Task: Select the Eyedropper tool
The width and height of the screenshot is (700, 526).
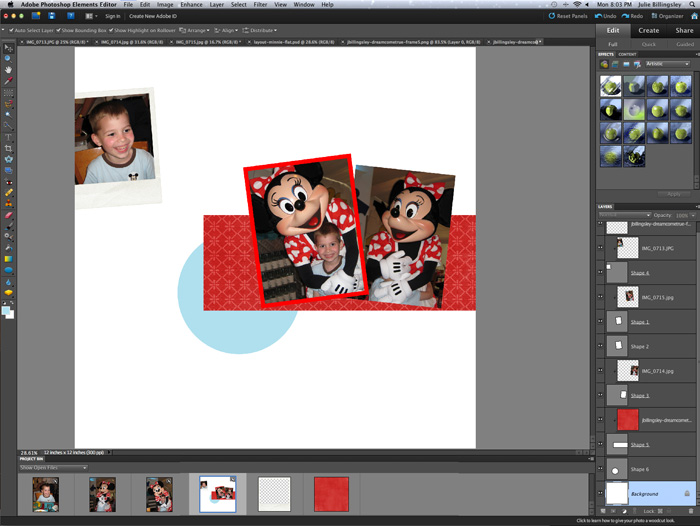Action: coord(8,81)
